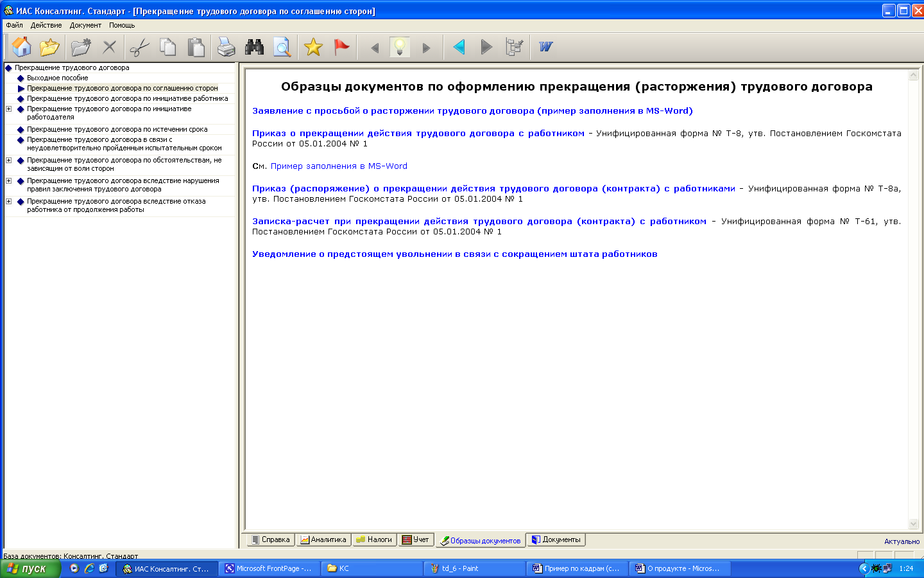
Task: Go forward with gray right arrow
Action: [x=486, y=47]
